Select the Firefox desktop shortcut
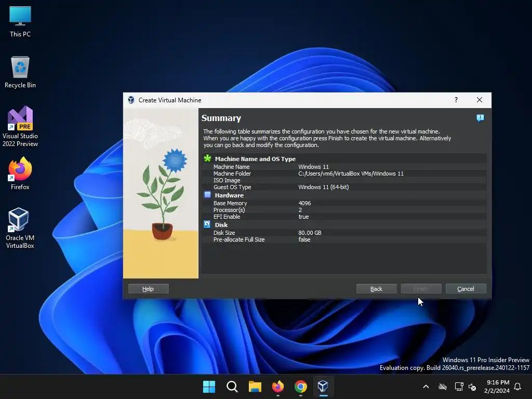 click(x=20, y=174)
